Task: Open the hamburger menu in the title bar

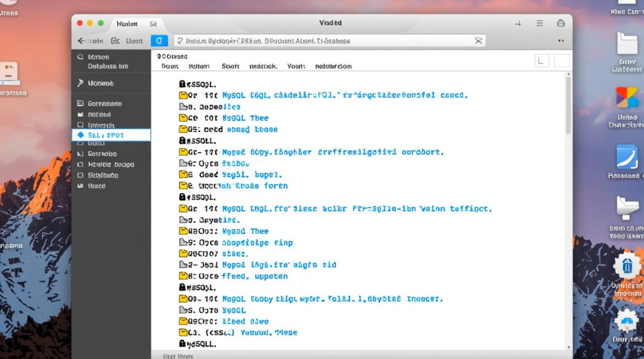Action: (539, 22)
